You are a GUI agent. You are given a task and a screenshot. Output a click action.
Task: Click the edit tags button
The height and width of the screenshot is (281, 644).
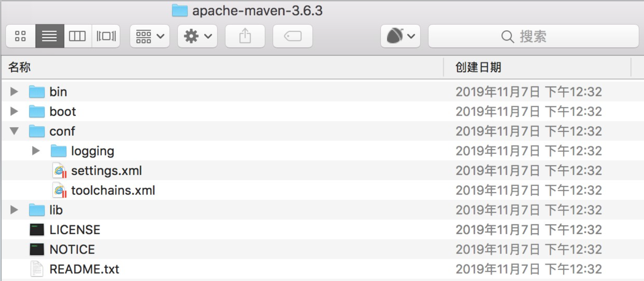pyautogui.click(x=292, y=36)
